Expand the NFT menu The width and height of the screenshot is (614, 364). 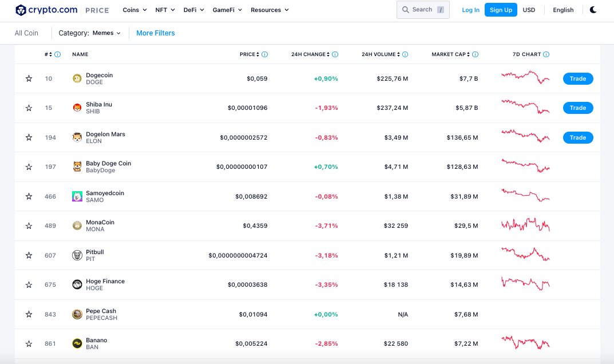point(165,10)
